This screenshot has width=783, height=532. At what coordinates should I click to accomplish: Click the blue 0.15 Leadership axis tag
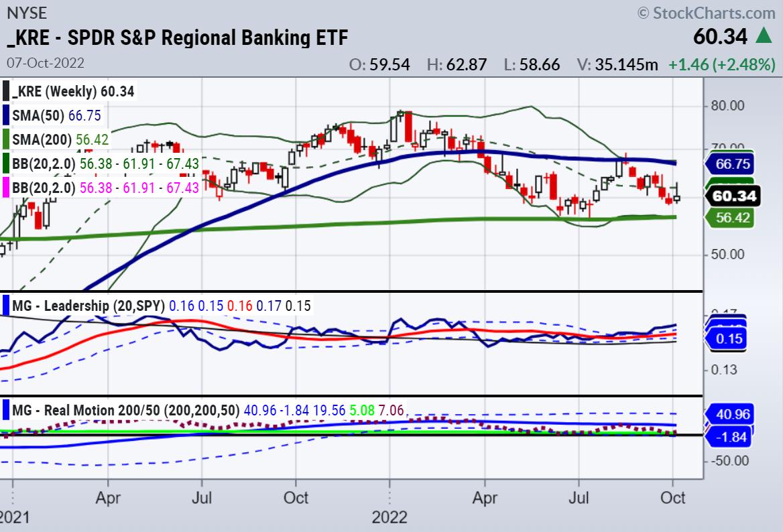click(729, 339)
